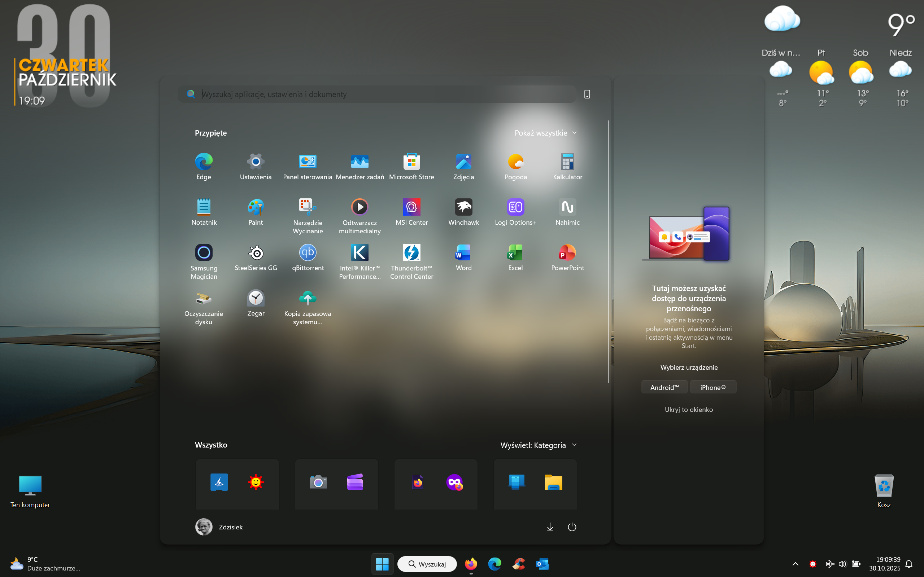
Task: Choose iPhone device button
Action: 713,387
